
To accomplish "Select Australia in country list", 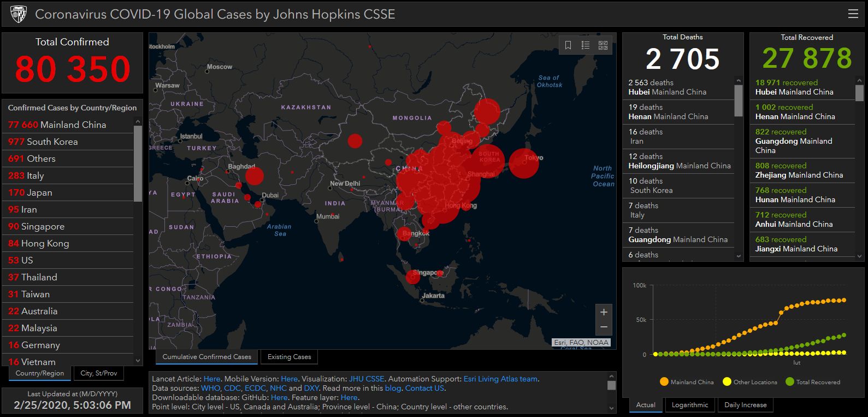I will (x=68, y=311).
